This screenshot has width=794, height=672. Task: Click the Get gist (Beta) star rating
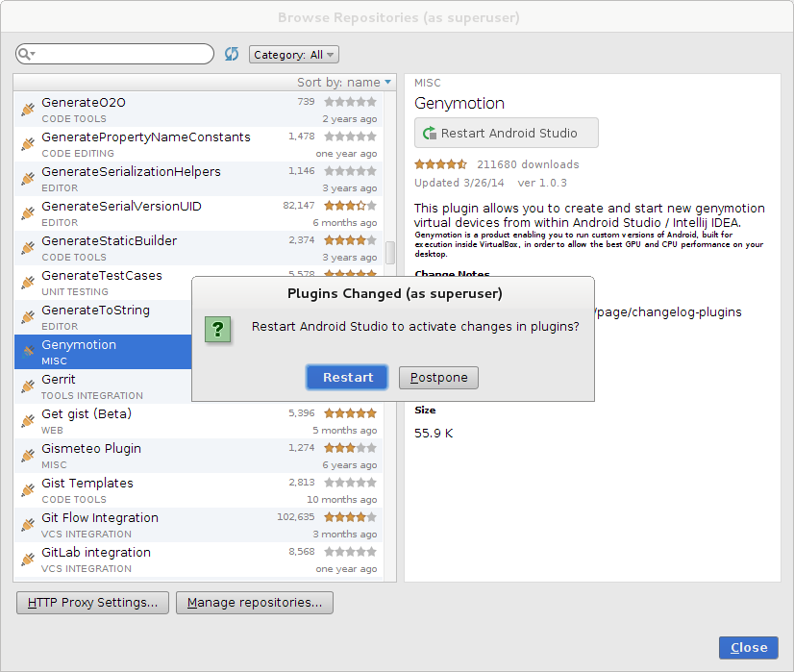click(x=351, y=413)
